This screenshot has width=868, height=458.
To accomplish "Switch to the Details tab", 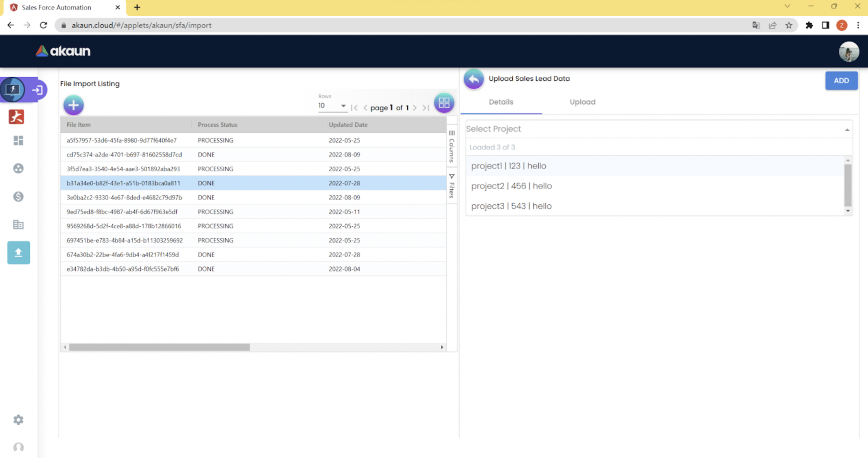I will click(x=501, y=102).
